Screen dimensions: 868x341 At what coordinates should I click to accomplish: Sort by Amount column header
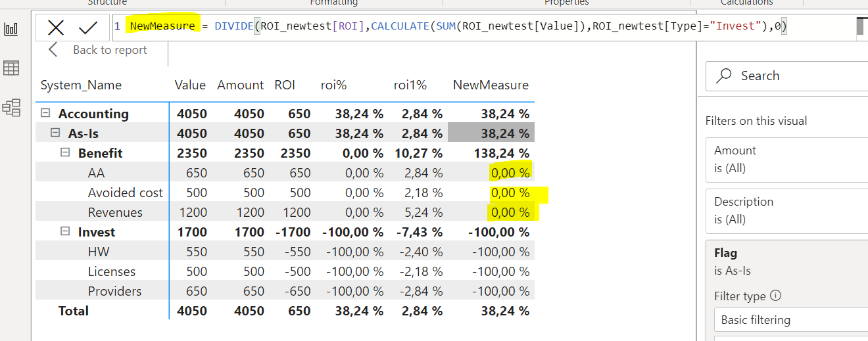click(x=241, y=85)
